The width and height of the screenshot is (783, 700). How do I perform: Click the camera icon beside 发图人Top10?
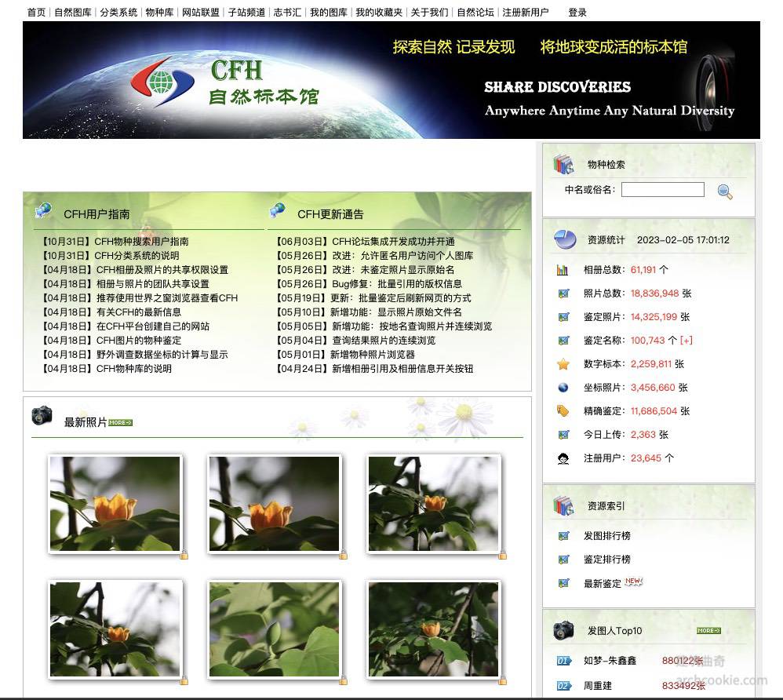[563, 630]
